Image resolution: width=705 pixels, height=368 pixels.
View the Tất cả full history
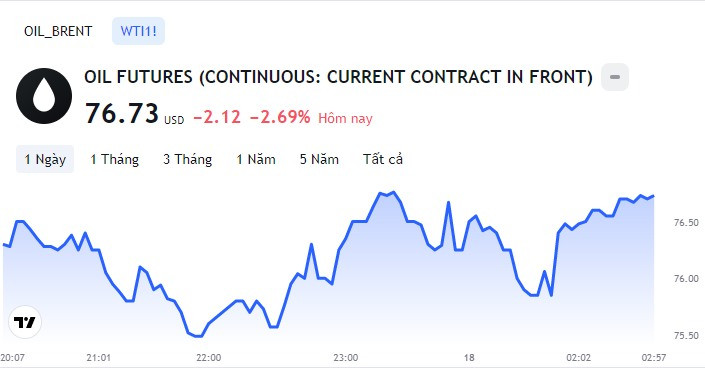pyautogui.click(x=383, y=159)
